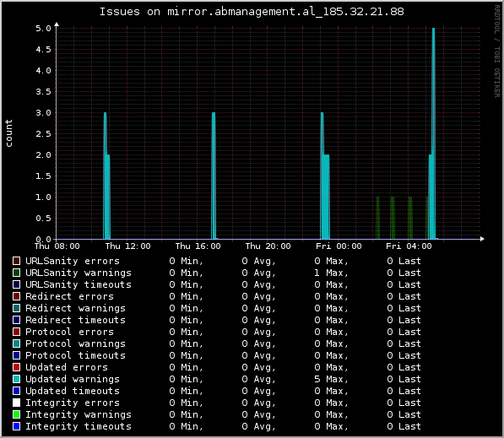Image resolution: width=504 pixels, height=438 pixels.
Task: Select the Redirect errors legend label
Action: [69, 296]
